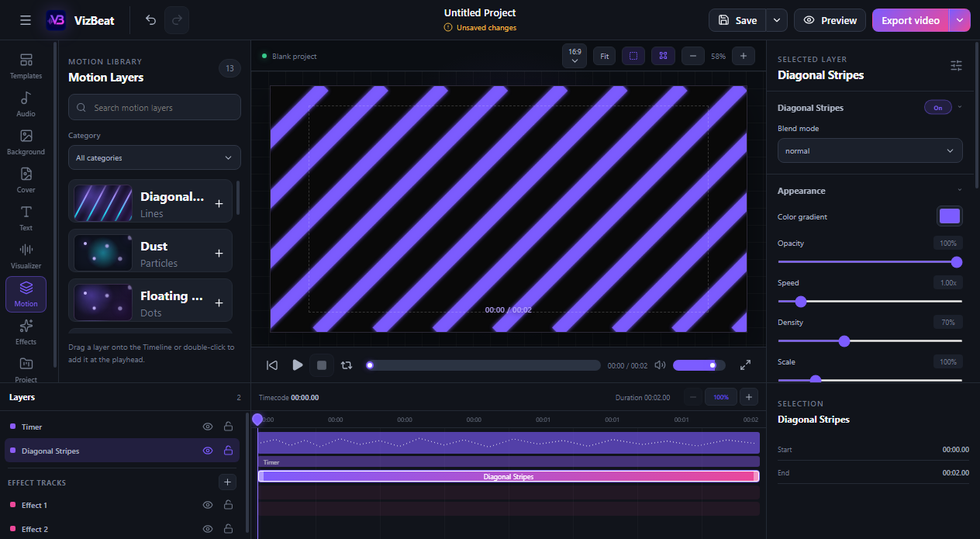Open the Project sidebar panel
The width and height of the screenshot is (980, 539).
click(x=26, y=368)
